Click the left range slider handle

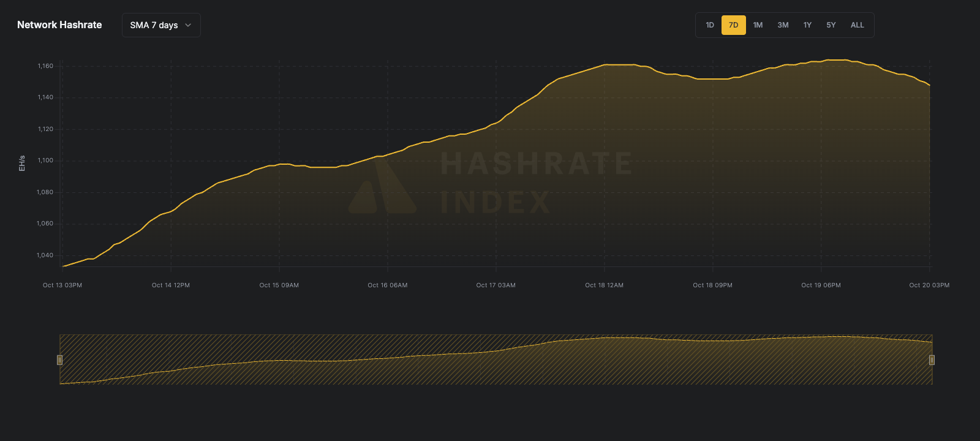[x=59, y=360]
